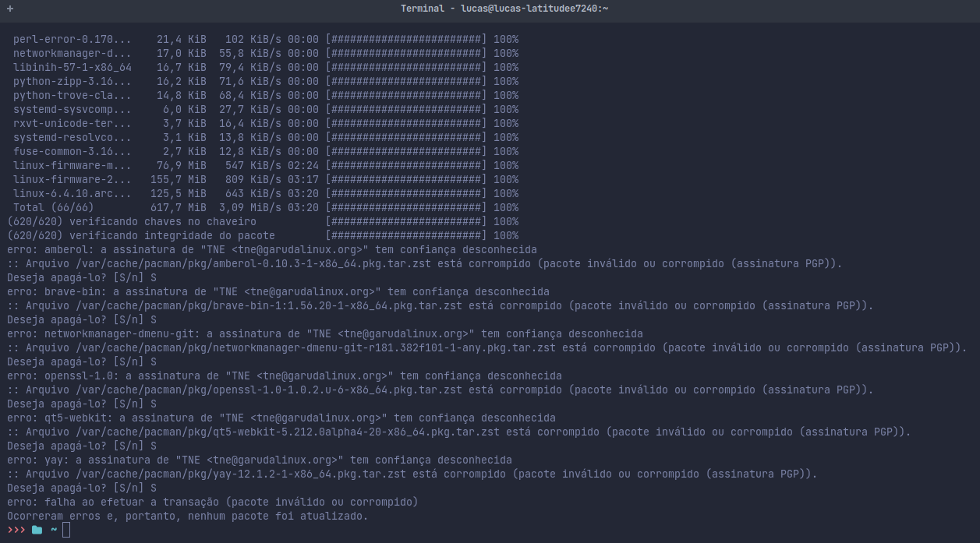Click the tilde home directory indicator in the prompt
This screenshot has width=980, height=543.
pyautogui.click(x=54, y=530)
